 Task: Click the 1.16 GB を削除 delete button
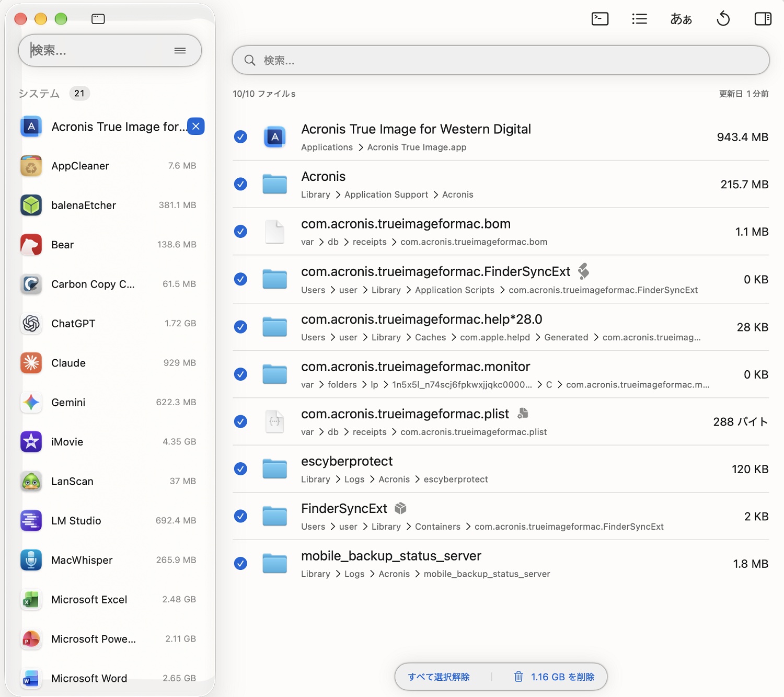[x=555, y=677]
